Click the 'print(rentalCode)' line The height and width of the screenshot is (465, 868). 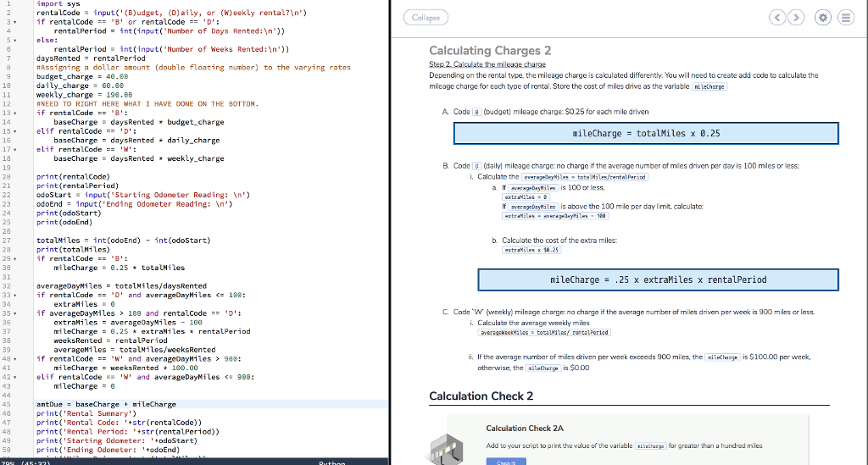pyautogui.click(x=73, y=177)
